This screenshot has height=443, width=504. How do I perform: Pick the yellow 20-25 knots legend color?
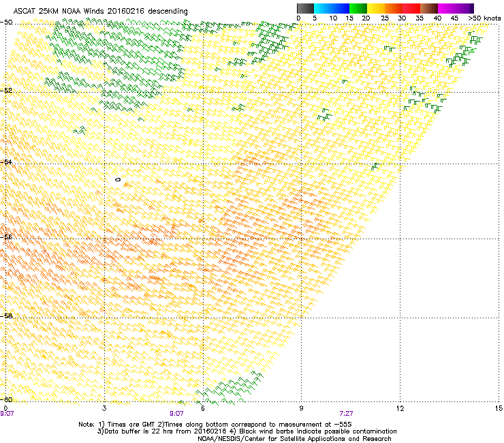(376, 8)
